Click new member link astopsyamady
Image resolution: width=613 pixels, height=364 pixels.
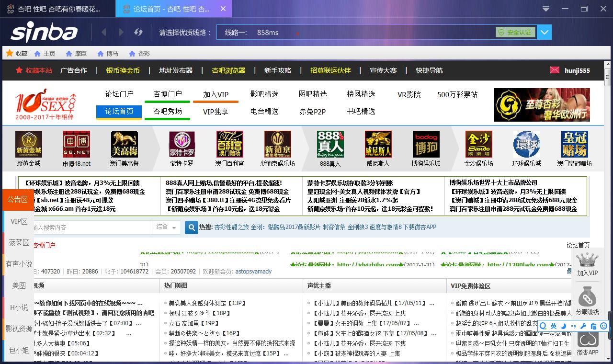[x=253, y=272]
